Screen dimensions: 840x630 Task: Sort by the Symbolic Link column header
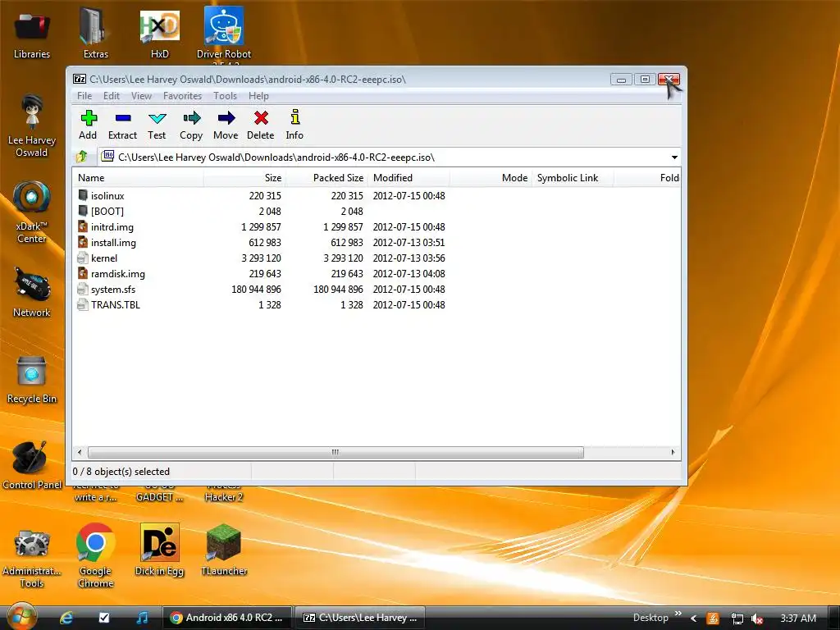tap(572, 178)
